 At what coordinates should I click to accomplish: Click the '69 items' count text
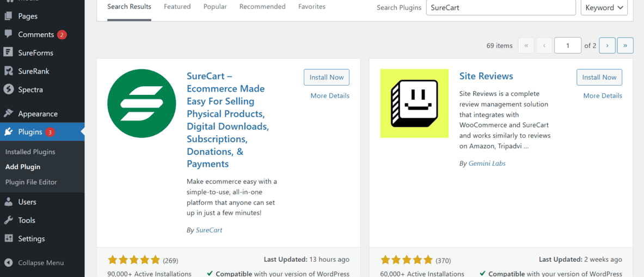pos(499,46)
